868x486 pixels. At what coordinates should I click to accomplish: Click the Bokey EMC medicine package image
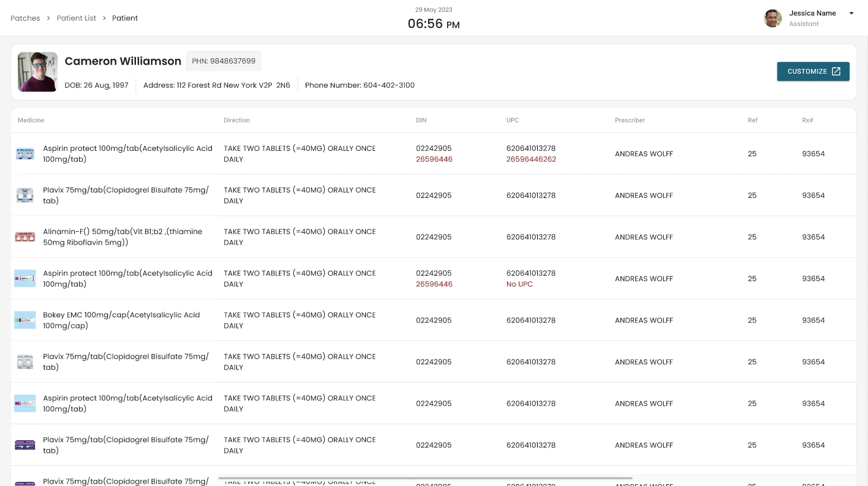(x=25, y=320)
